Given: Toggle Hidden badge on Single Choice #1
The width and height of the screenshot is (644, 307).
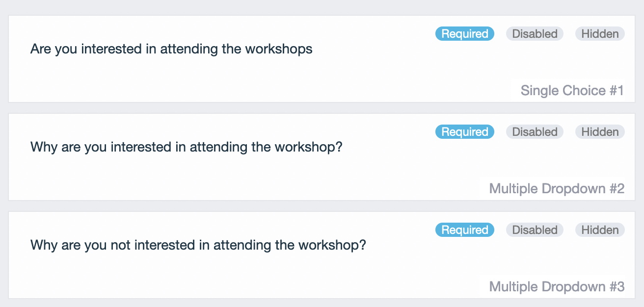Looking at the screenshot, I should point(600,34).
